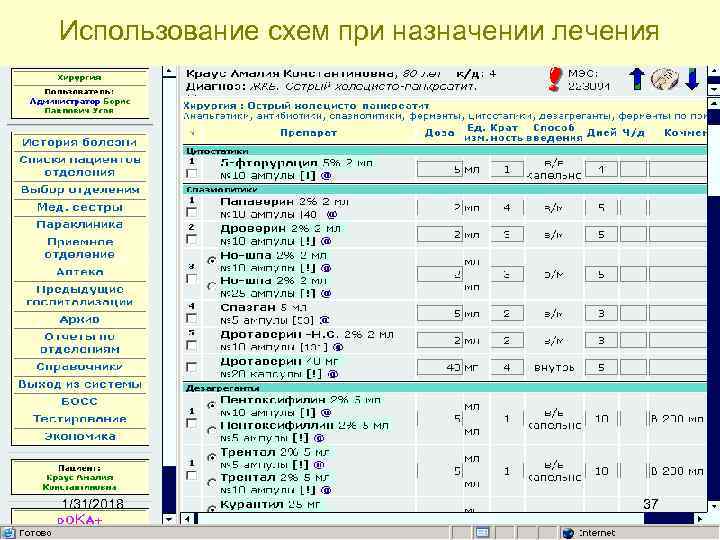Click the @ icon beside Дротаверин-Н.С. №10 ампулы
The width and height of the screenshot is (720, 540).
coord(338,347)
